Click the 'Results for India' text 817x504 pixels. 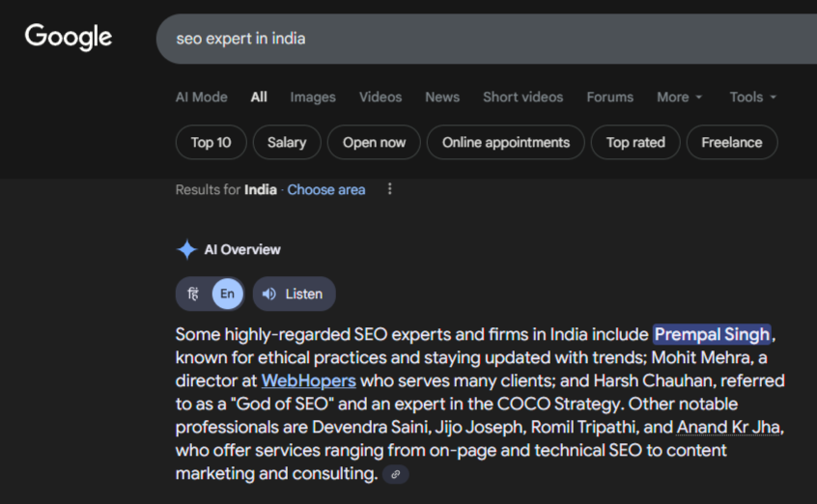tap(226, 189)
